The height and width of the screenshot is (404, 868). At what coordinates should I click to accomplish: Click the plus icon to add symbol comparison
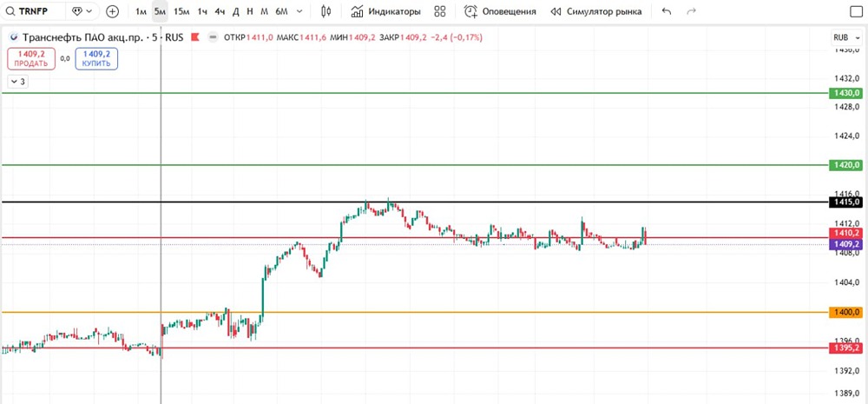[112, 11]
